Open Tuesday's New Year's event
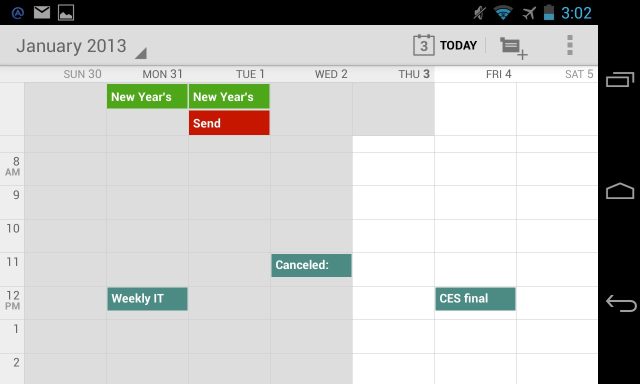 click(x=229, y=96)
